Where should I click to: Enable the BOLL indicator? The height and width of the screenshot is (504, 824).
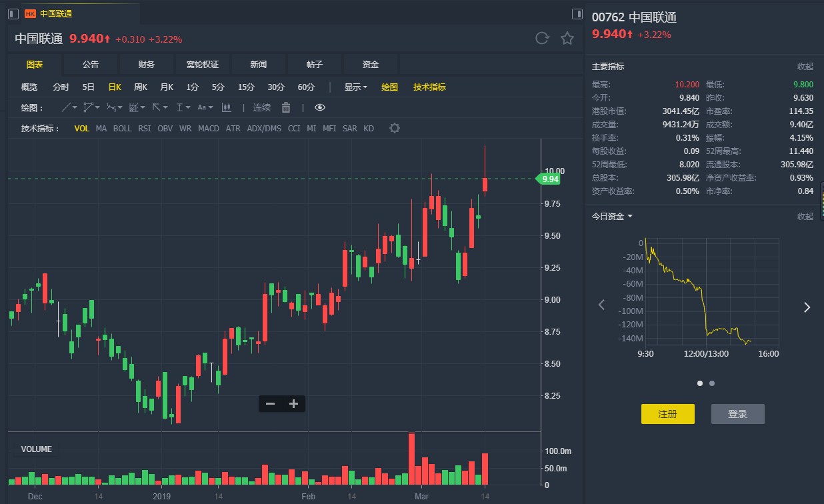122,128
